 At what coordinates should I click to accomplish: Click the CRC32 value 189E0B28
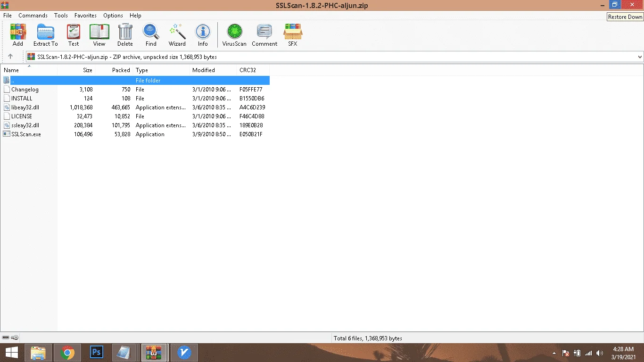(x=251, y=125)
